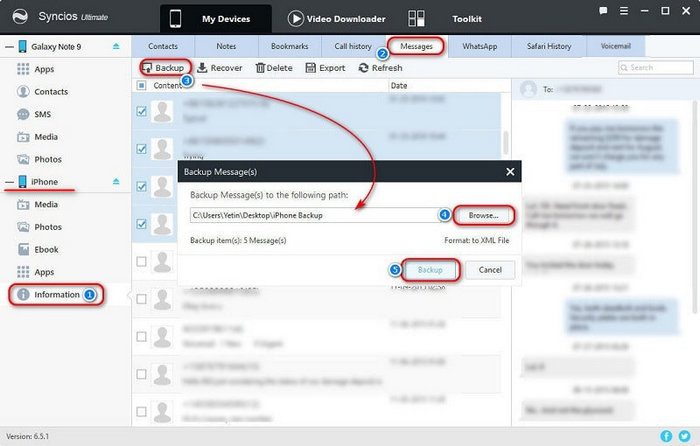The width and height of the screenshot is (700, 446).
Task: Click the Syncios logo icon
Action: pos(20,17)
